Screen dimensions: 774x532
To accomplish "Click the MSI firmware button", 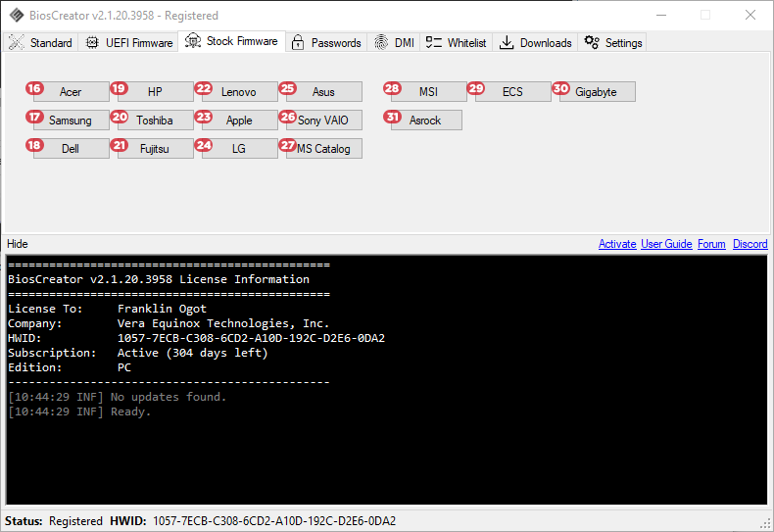I will [x=428, y=92].
